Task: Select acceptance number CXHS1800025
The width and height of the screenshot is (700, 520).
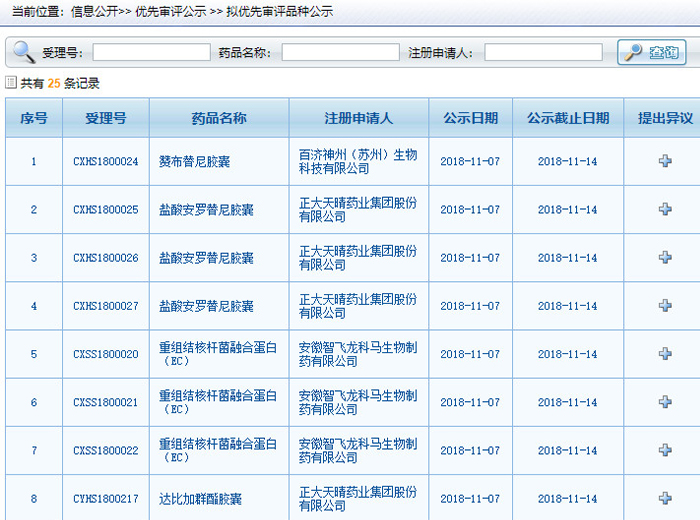Action: [x=106, y=209]
